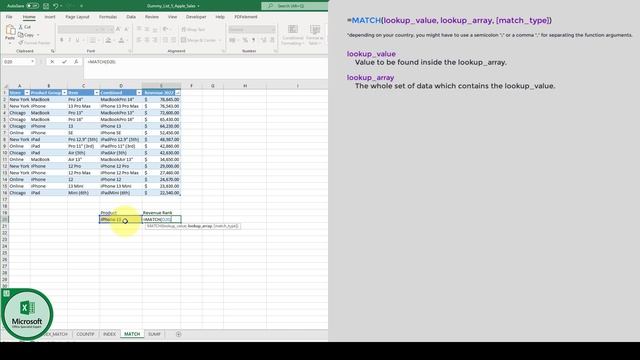This screenshot has width=640, height=360.
Task: Click the Save icon in title bar
Action: pyautogui.click(x=46, y=6)
